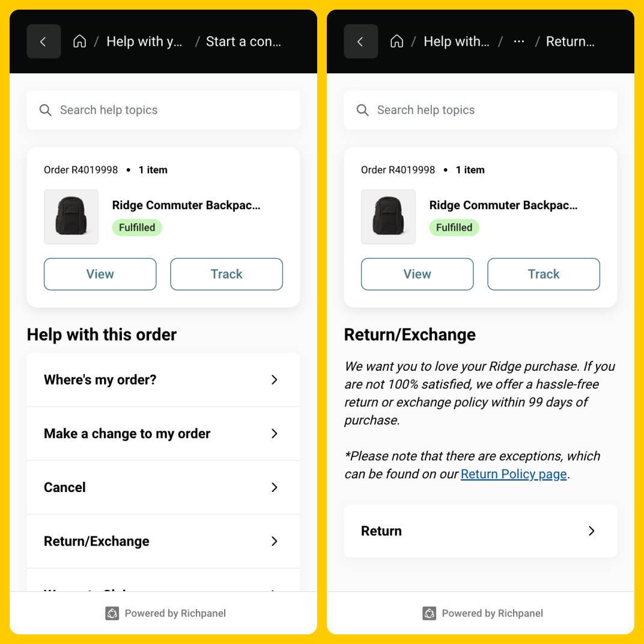Image resolution: width=644 pixels, height=644 pixels.
Task: Click the backpack thumbnail in left order card
Action: point(71,217)
